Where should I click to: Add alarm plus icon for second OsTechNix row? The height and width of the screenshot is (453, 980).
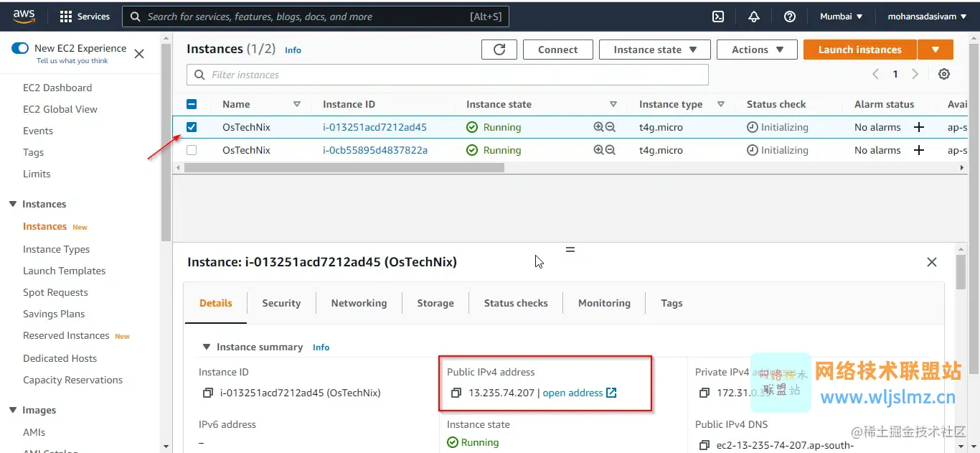coord(919,150)
